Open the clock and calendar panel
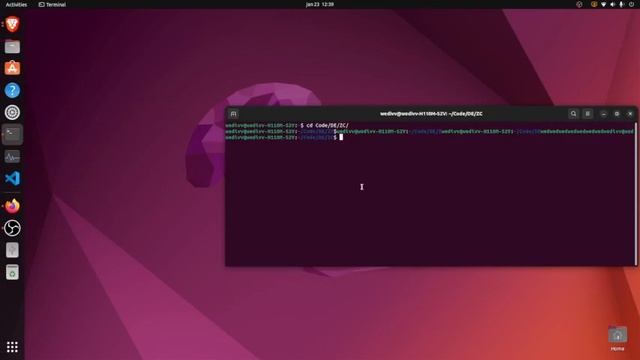Viewport: 640px width, 360px height. point(320,4)
